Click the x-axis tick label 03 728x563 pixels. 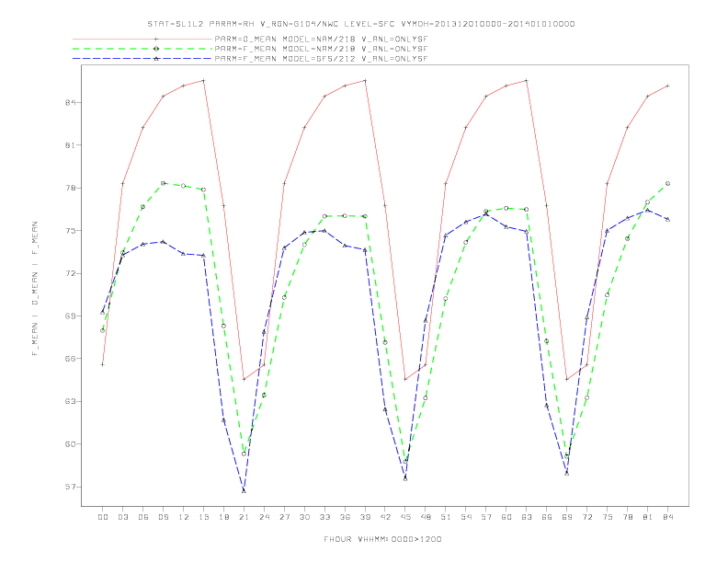122,517
